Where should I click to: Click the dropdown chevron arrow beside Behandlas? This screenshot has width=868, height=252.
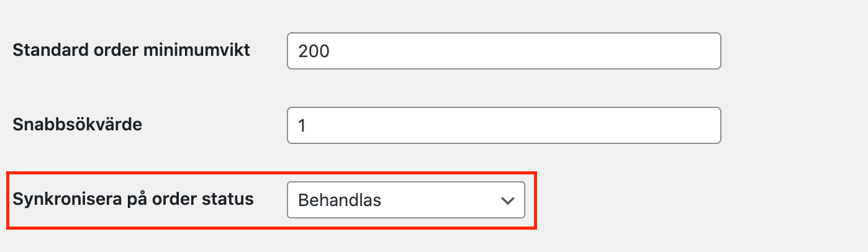pos(508,200)
